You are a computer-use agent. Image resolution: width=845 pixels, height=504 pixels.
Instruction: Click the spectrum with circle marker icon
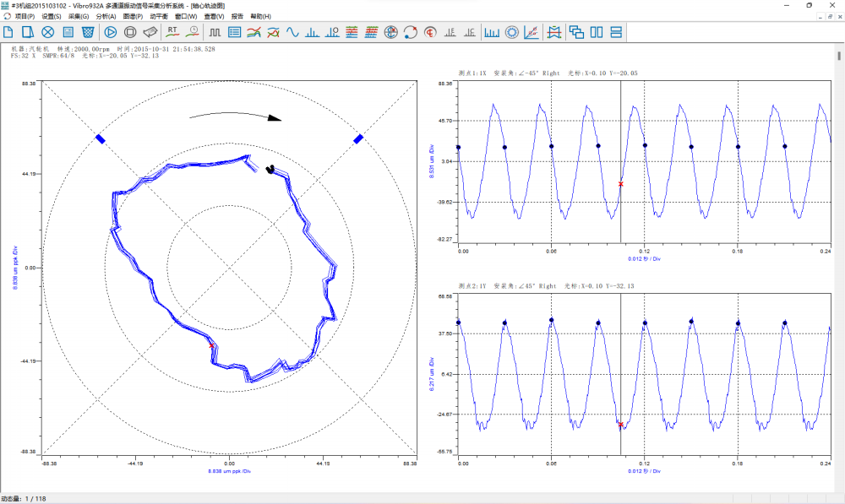click(x=332, y=32)
